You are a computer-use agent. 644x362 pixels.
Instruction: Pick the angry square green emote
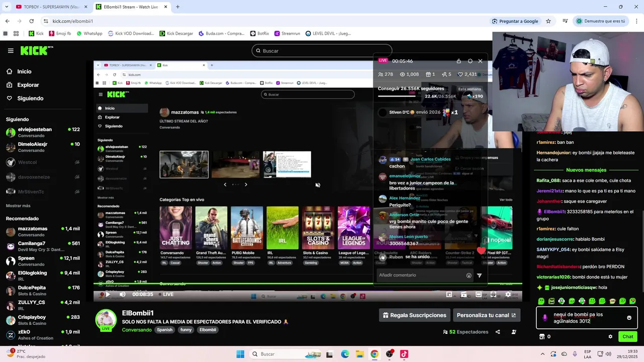(x=551, y=301)
